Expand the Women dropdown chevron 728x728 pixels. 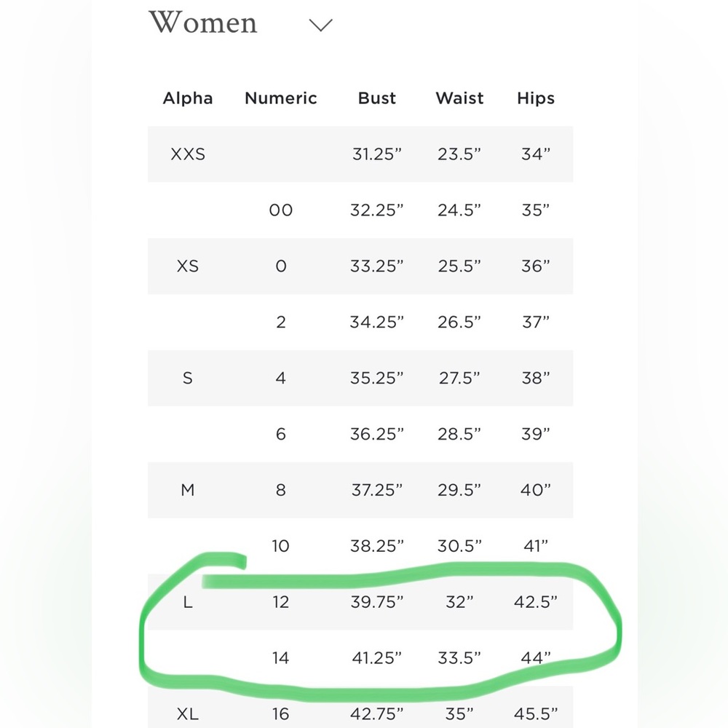coord(320,25)
